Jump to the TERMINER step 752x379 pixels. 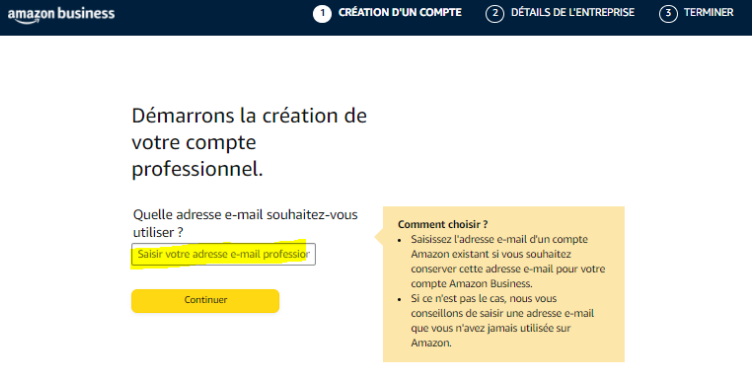pos(708,12)
